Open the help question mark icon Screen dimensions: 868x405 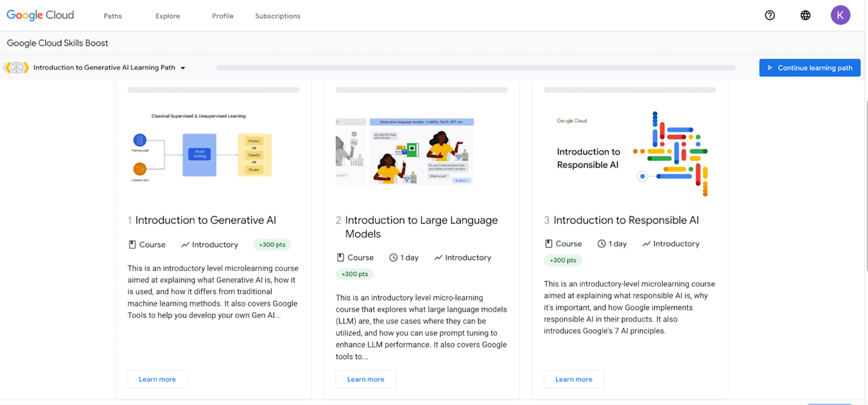770,15
